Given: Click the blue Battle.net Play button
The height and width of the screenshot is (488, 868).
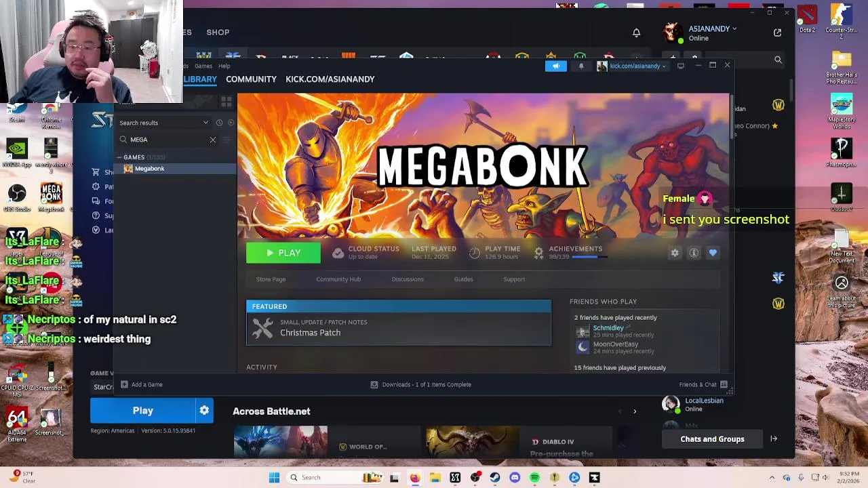Looking at the screenshot, I should pos(143,411).
